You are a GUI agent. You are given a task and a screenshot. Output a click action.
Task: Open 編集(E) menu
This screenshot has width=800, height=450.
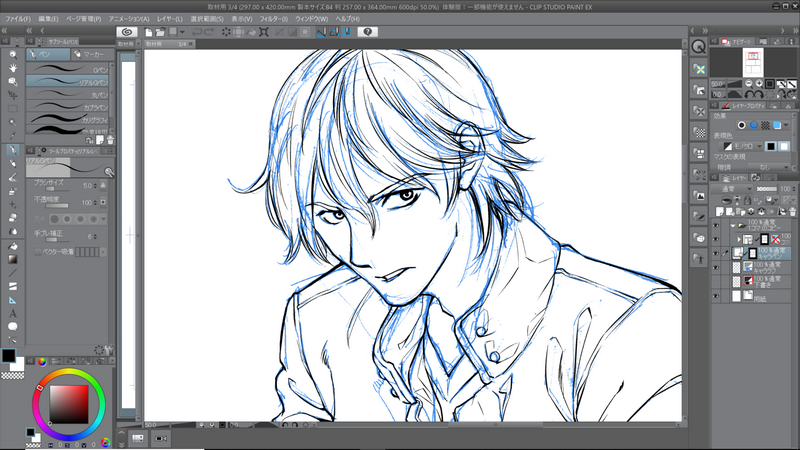[48, 19]
